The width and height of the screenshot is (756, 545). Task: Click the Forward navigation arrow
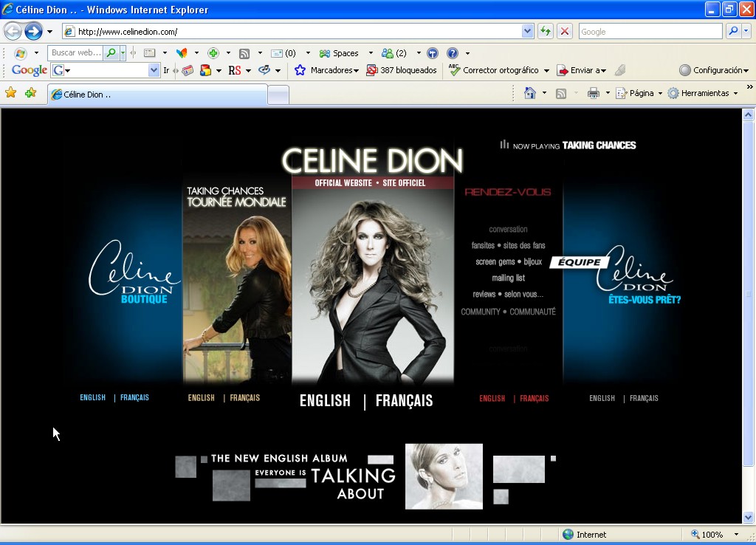coord(33,32)
